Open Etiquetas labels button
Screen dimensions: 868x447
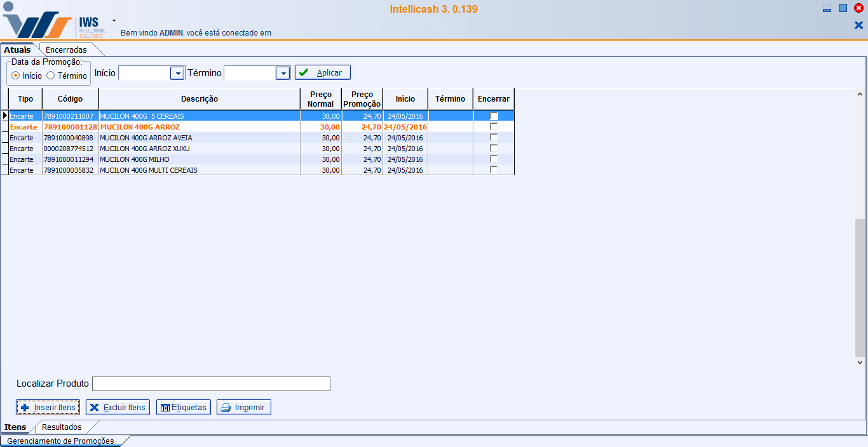point(184,408)
